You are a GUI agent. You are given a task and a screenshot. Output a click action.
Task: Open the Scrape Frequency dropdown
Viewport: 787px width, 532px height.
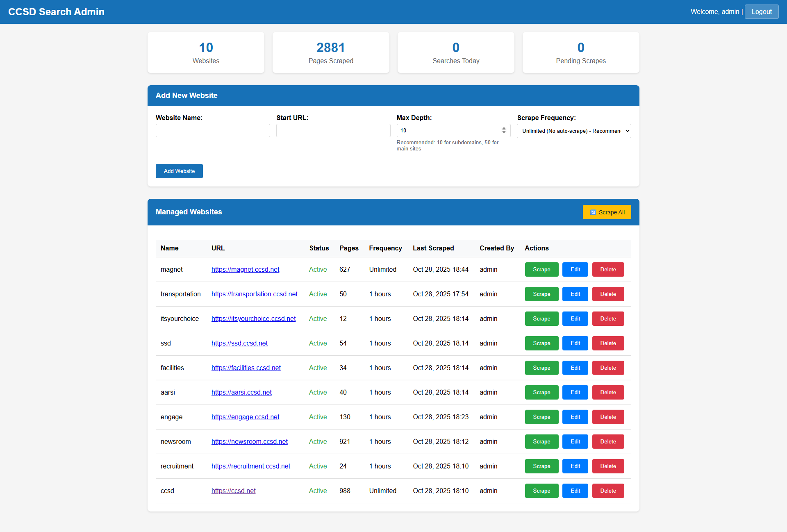pos(574,131)
